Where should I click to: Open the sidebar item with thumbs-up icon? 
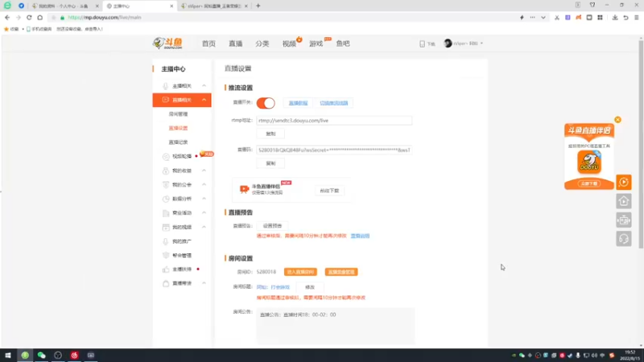point(182,269)
